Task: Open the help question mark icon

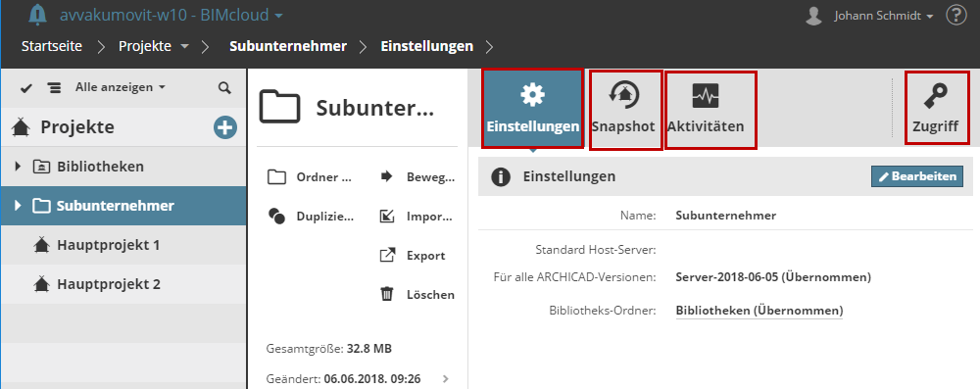Action: 956,15
